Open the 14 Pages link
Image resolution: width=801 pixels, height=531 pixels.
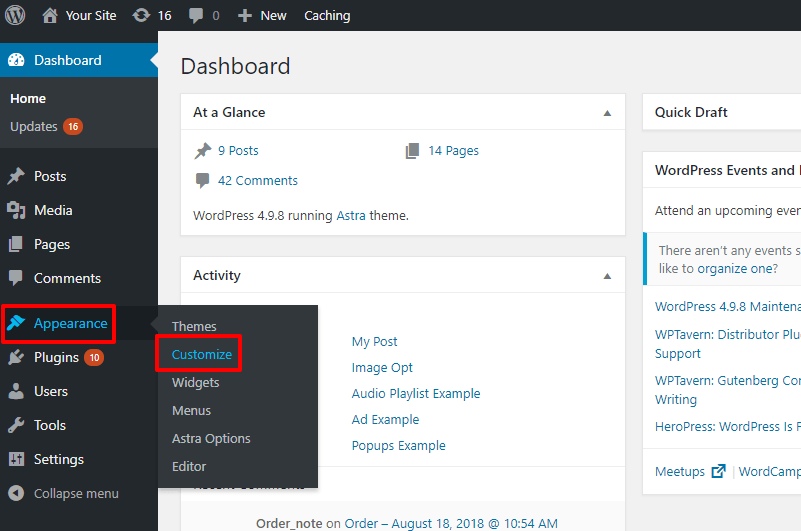(x=454, y=151)
